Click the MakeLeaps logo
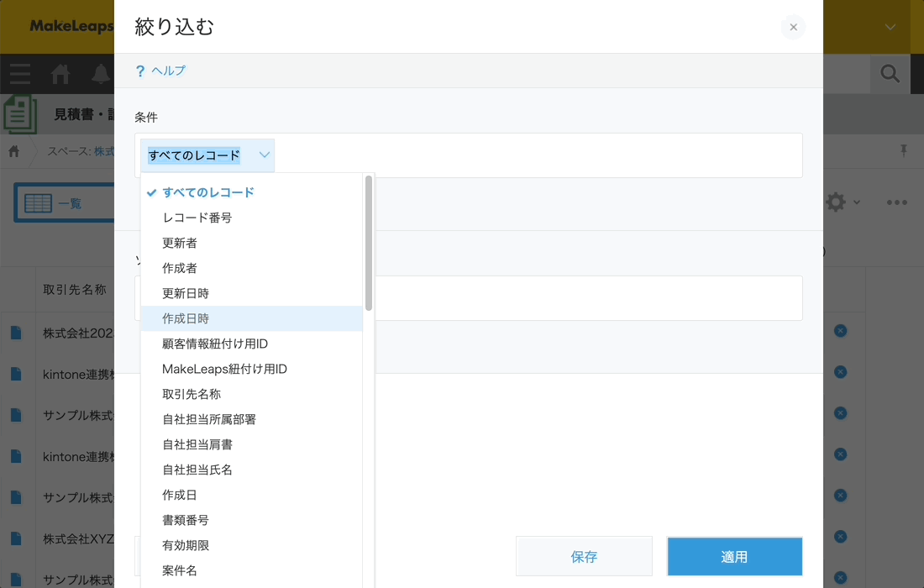This screenshot has height=588, width=924. [71, 26]
